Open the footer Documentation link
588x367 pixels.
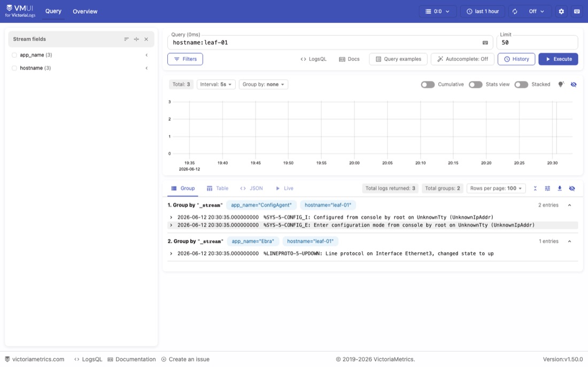click(x=131, y=359)
